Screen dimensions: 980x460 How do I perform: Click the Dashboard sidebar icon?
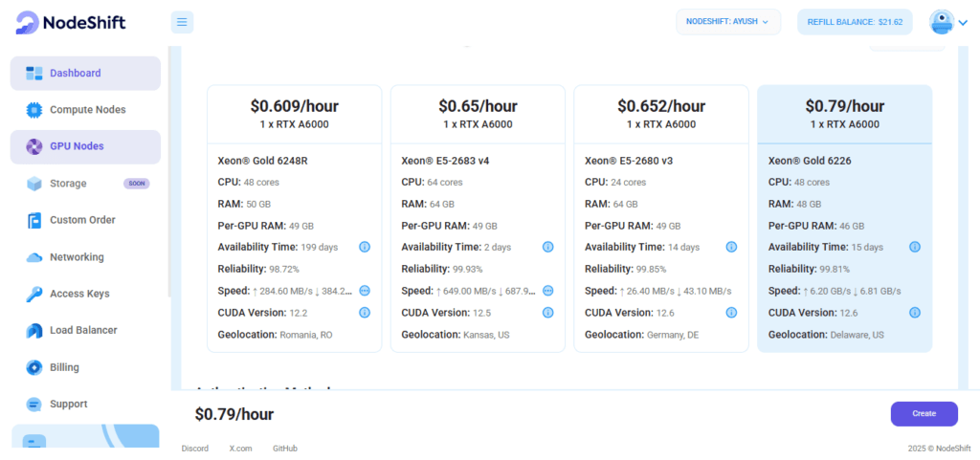pyautogui.click(x=33, y=73)
